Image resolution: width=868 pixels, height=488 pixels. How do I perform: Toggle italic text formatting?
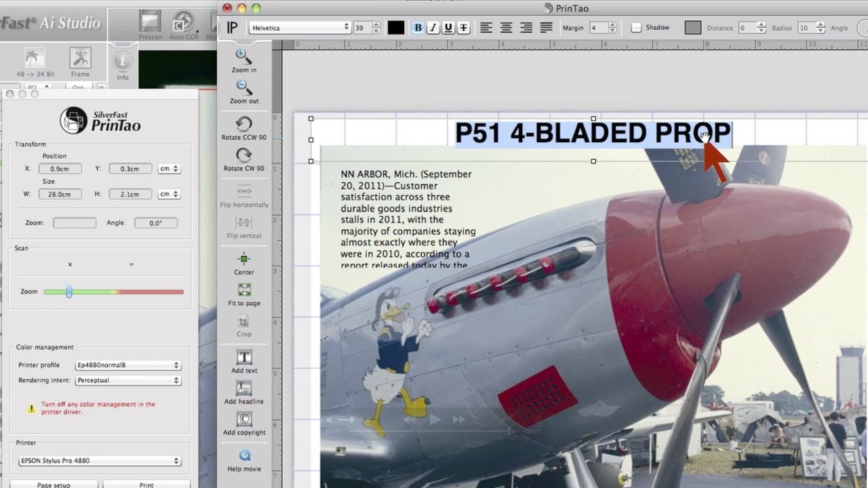pos(433,28)
